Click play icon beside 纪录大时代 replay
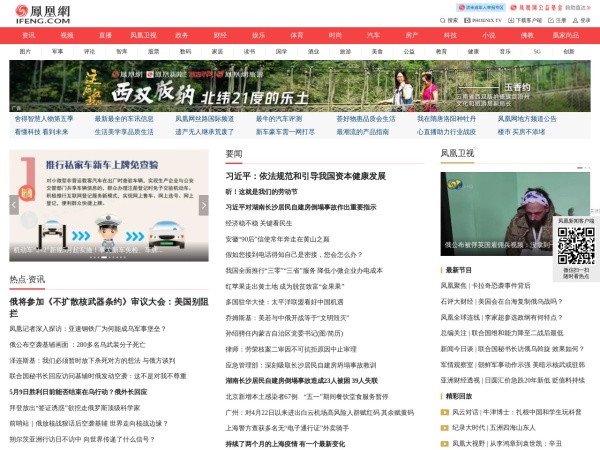Viewport: 600px width, 450px height. (445, 427)
